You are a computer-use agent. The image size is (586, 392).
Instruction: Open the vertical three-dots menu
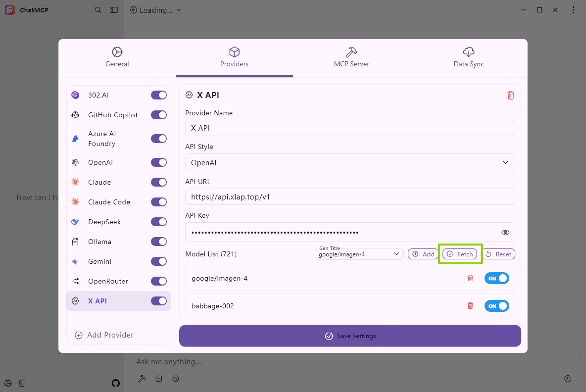click(x=573, y=10)
